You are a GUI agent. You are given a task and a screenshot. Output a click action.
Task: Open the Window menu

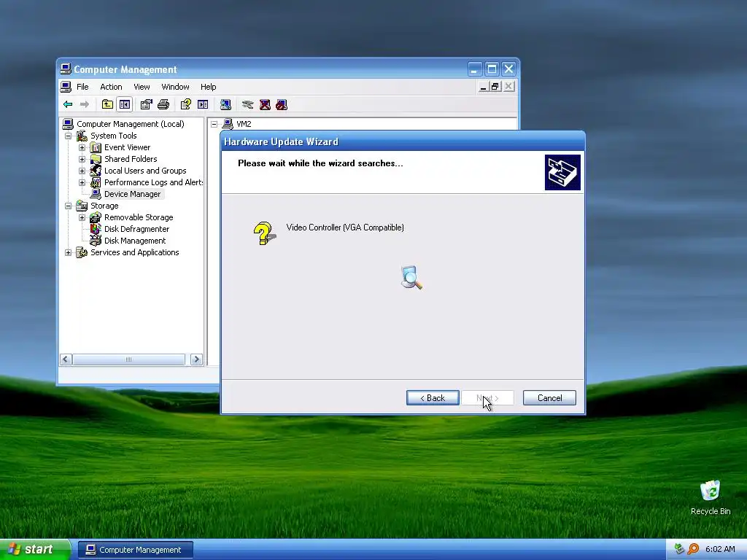[x=175, y=87]
